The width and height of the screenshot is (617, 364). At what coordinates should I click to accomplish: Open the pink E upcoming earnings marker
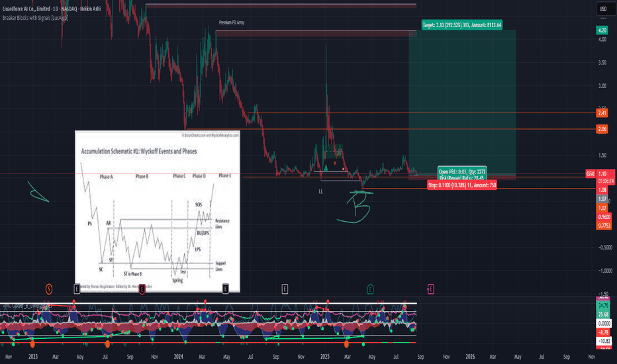(431, 289)
